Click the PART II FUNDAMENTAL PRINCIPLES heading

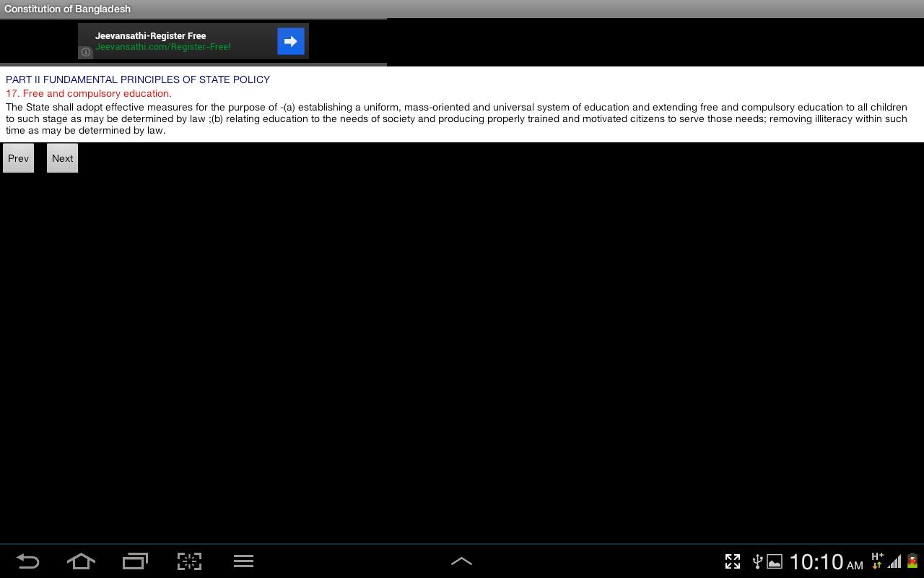pos(138,79)
